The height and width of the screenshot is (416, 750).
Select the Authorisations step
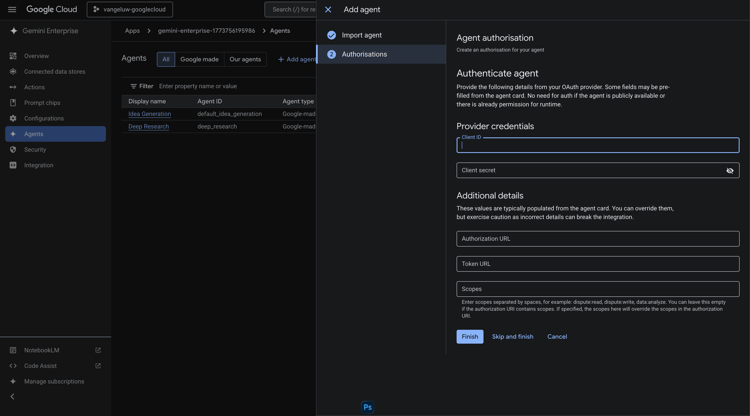click(381, 55)
